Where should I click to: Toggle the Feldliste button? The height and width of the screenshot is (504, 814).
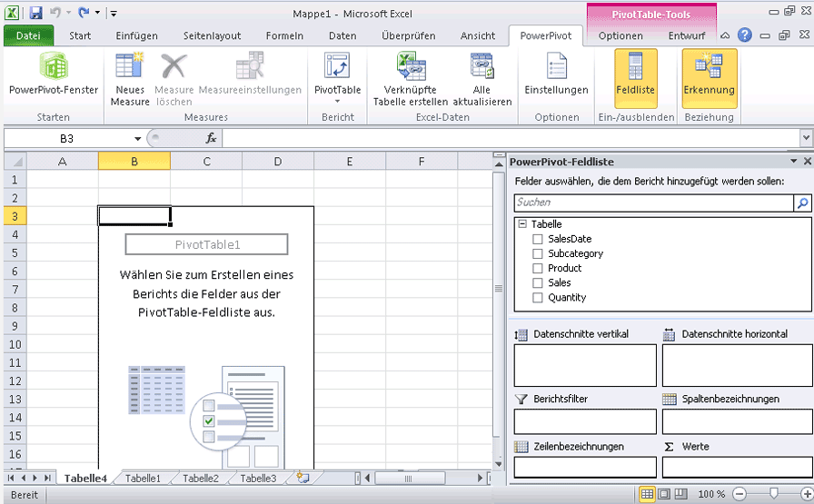click(635, 79)
